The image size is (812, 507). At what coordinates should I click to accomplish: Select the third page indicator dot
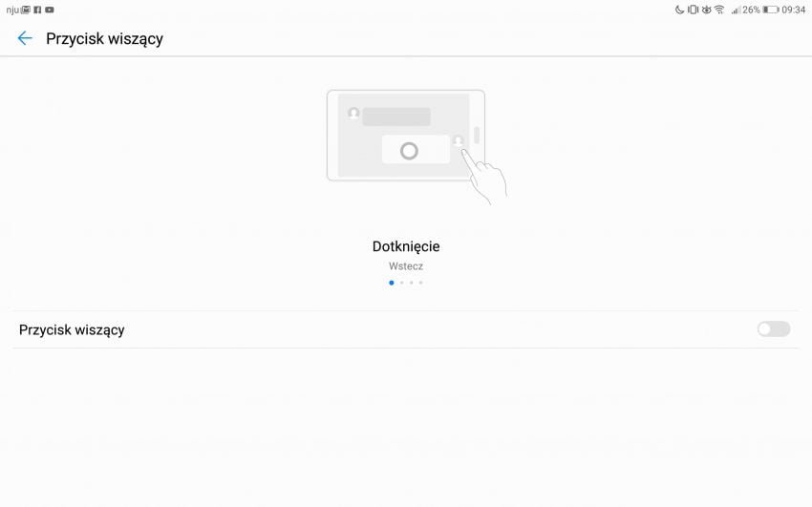click(x=411, y=283)
